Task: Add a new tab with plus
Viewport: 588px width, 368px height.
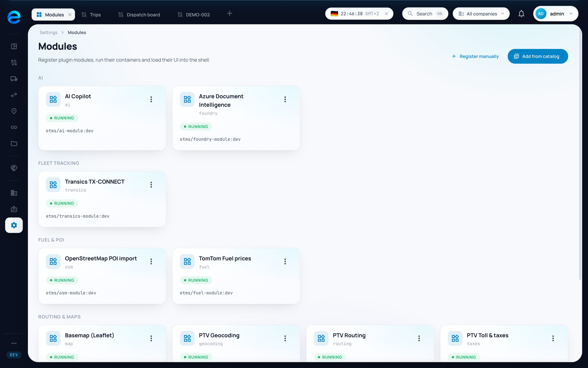Action: [230, 13]
